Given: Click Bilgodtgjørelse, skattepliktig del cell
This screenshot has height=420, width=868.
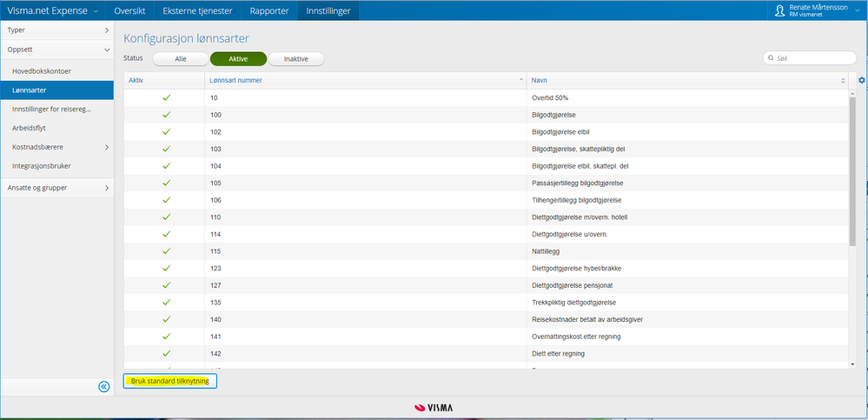Looking at the screenshot, I should (687, 149).
